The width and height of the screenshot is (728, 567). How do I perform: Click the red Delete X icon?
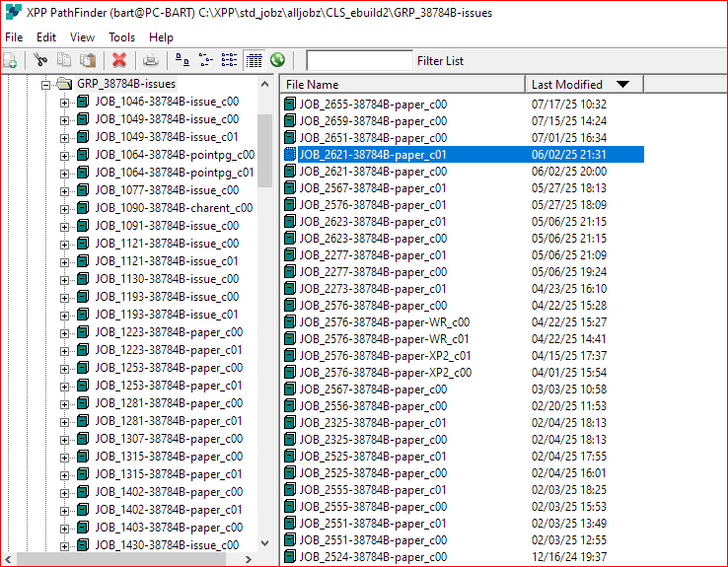pos(119,60)
